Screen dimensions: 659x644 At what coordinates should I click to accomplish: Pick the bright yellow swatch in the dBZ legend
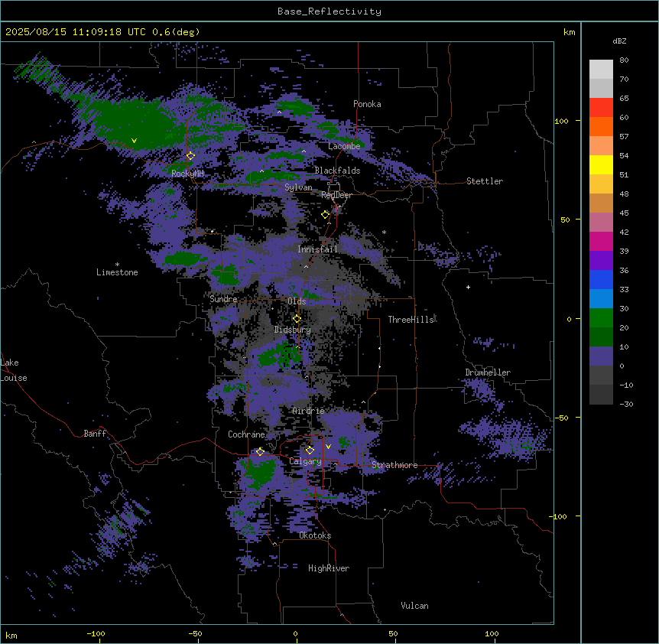(601, 164)
